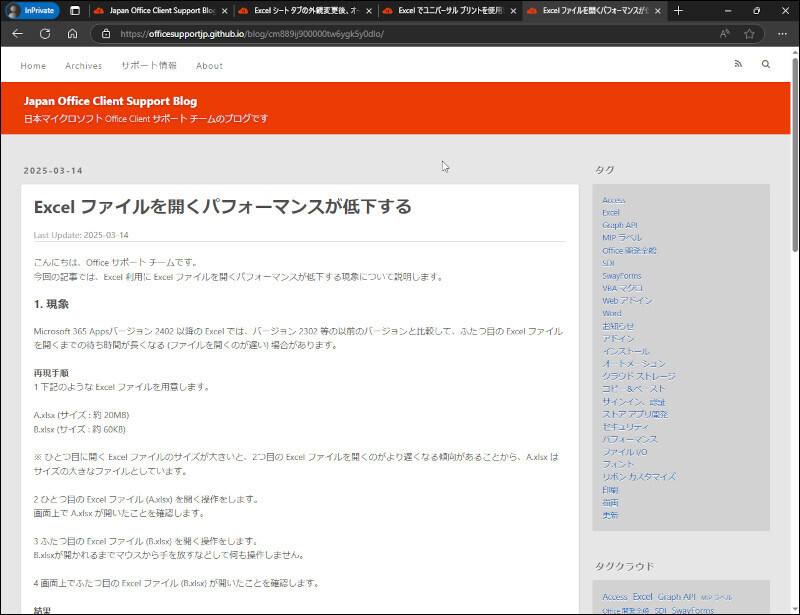Open the インストール tag link
The width and height of the screenshot is (800, 615).
[626, 351]
